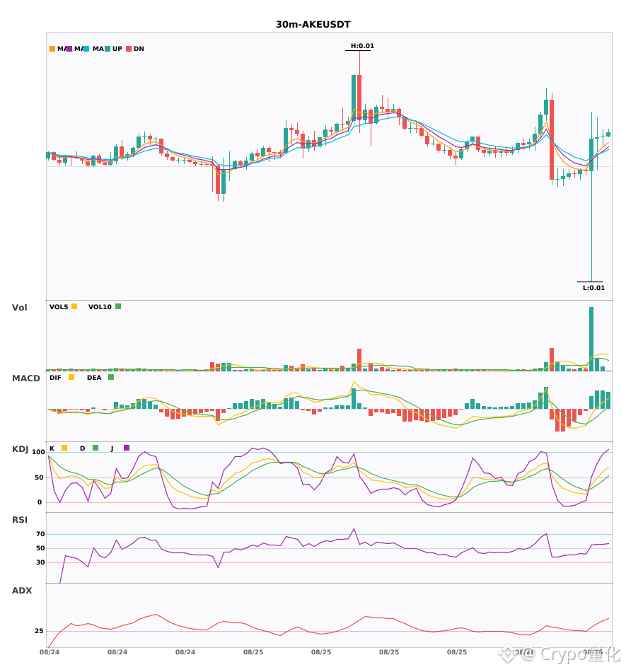Screen dimensions: 626x672
Task: Click the Vol panel label
Action: (x=20, y=308)
